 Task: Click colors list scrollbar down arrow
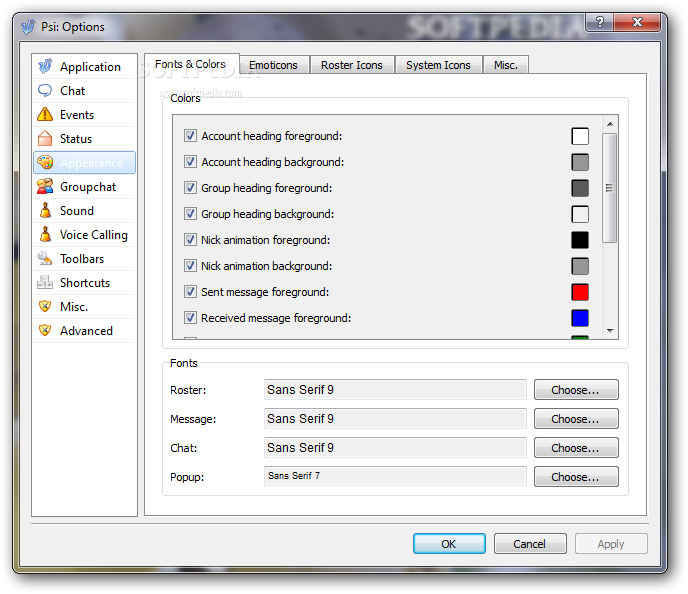pyautogui.click(x=610, y=330)
